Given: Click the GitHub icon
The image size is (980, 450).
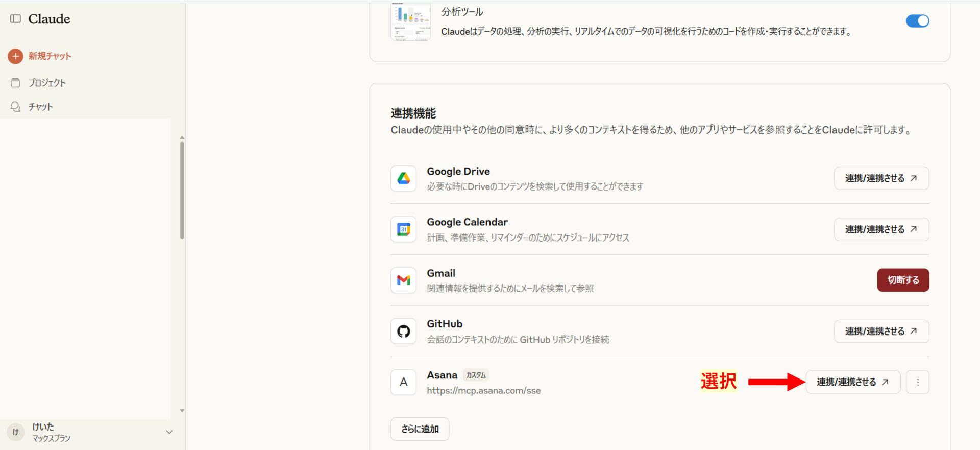Looking at the screenshot, I should tap(404, 331).
